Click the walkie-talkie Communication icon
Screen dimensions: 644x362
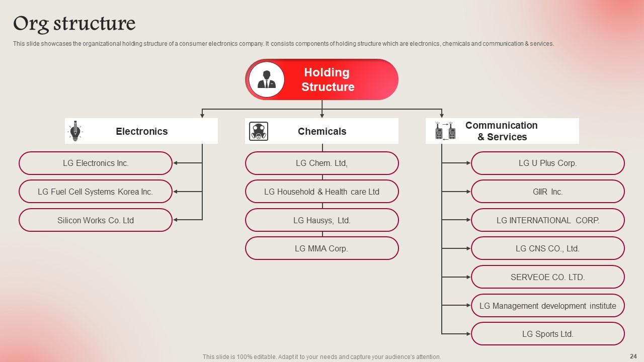(x=445, y=131)
